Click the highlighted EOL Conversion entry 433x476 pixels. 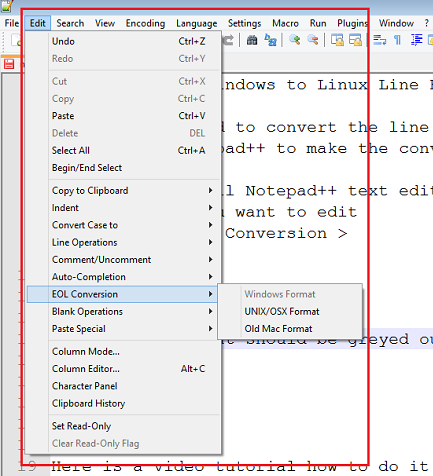tap(122, 294)
